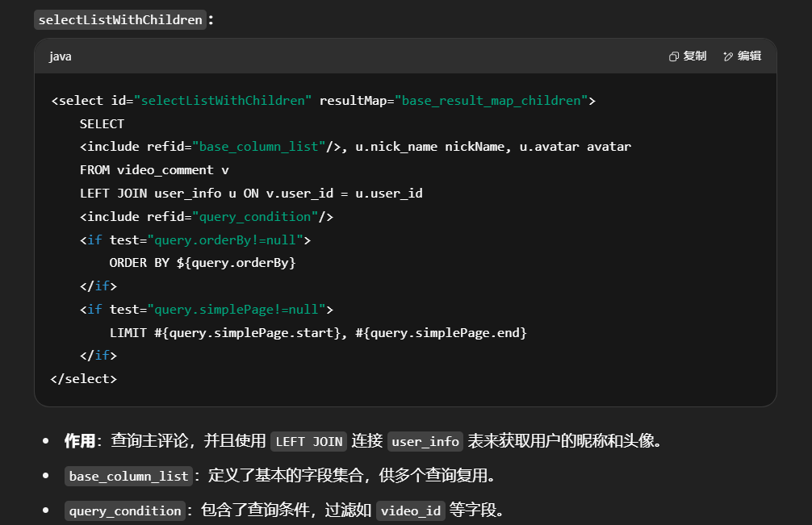Click the LEFT JOIN inline code chip

(308, 441)
